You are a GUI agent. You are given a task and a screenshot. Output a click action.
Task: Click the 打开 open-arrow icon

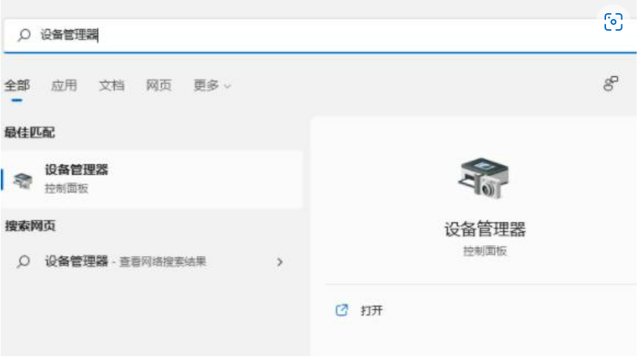[x=341, y=310]
